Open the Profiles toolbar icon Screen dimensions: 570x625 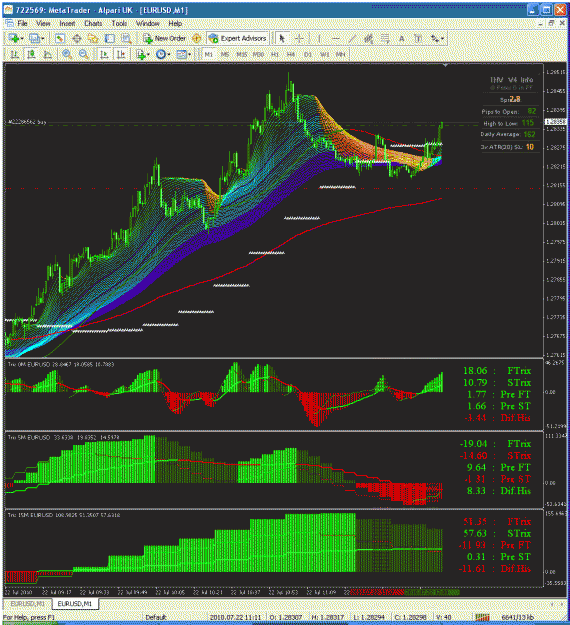coord(34,38)
